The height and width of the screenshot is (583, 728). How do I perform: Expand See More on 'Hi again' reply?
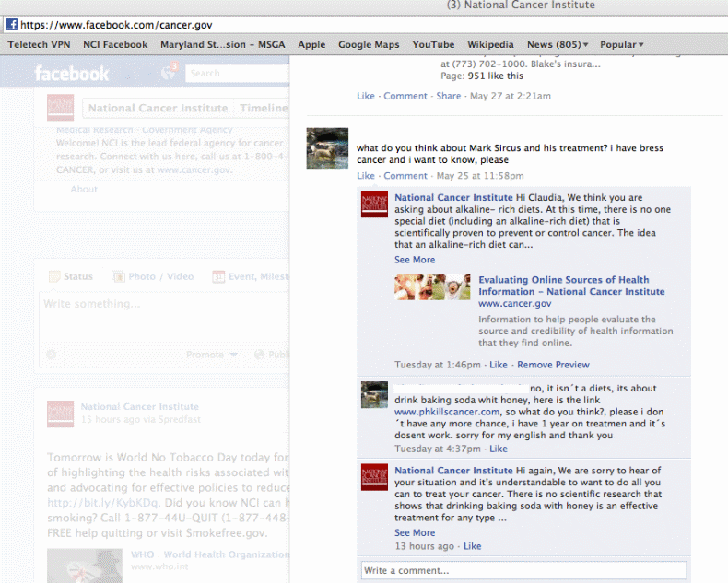[415, 533]
